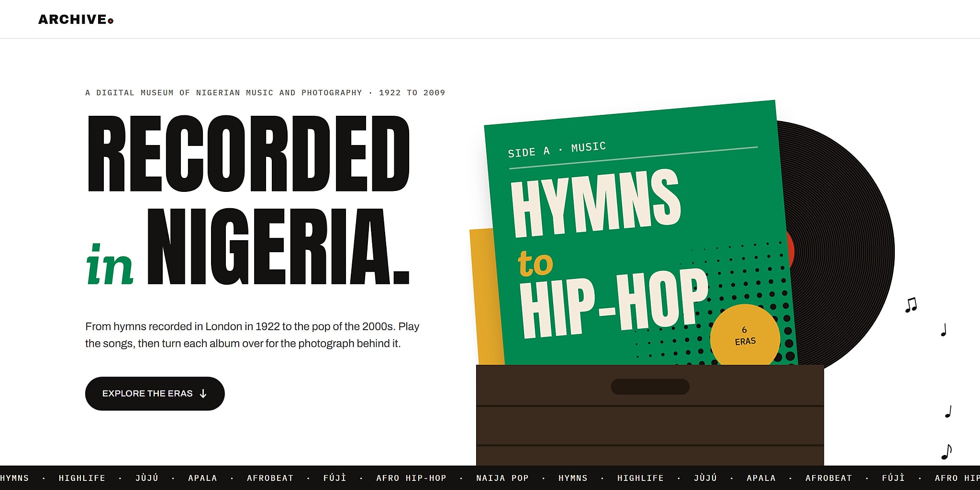Click the 'NIGERIA.' headline word

coord(278,246)
